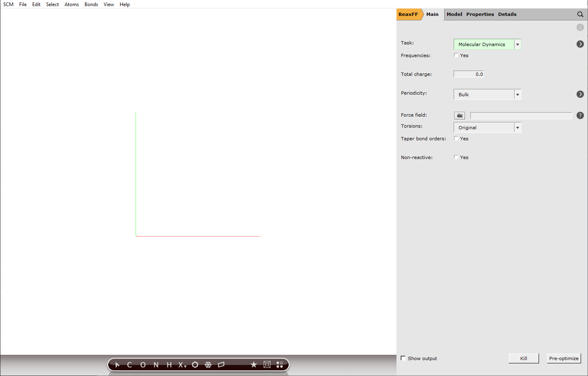Enable the Frequencies Yes checkbox

tap(456, 55)
